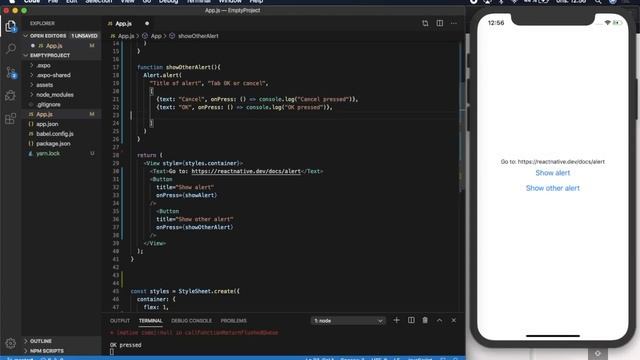Open the Code application menu
Viewport: 640px width, 360px height.
tap(32, 2)
